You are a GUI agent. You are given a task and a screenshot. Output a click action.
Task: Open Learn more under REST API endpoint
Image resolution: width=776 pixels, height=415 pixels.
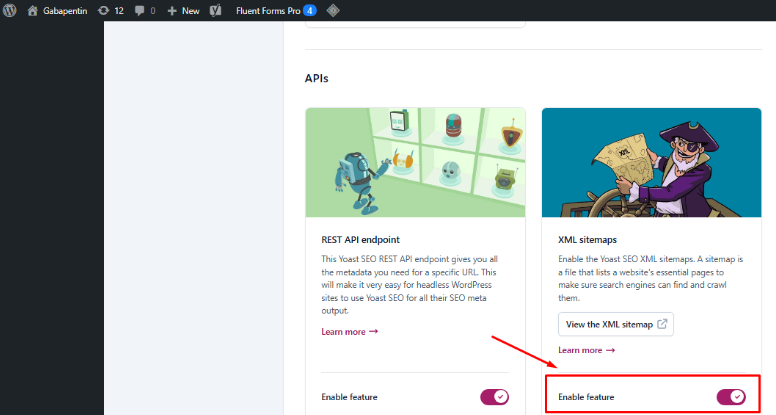(349, 331)
